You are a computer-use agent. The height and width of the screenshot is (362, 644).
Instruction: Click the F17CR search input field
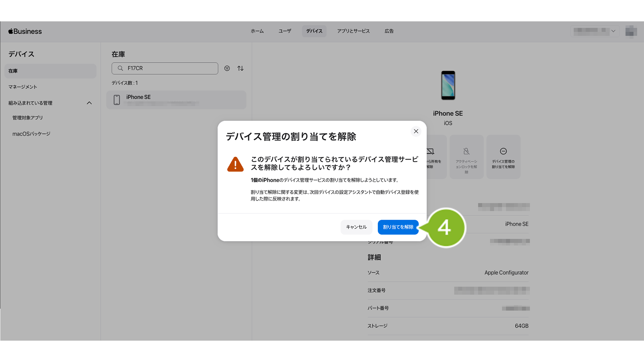pos(170,68)
